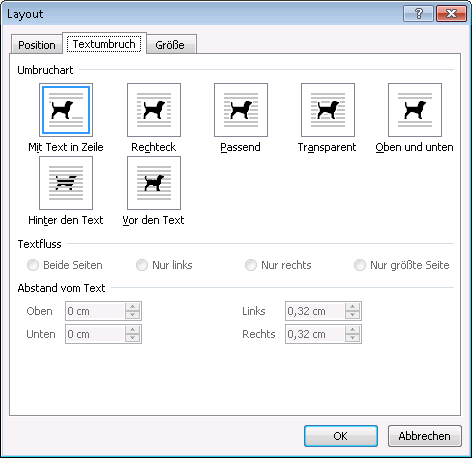Confirm with the OK button
Image resolution: width=472 pixels, height=458 pixels.
coord(341,436)
